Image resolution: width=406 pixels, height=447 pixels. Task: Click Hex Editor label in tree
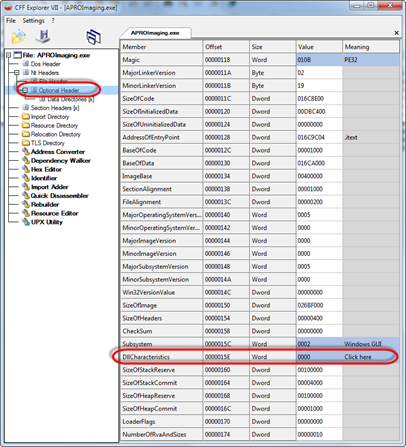46,169
